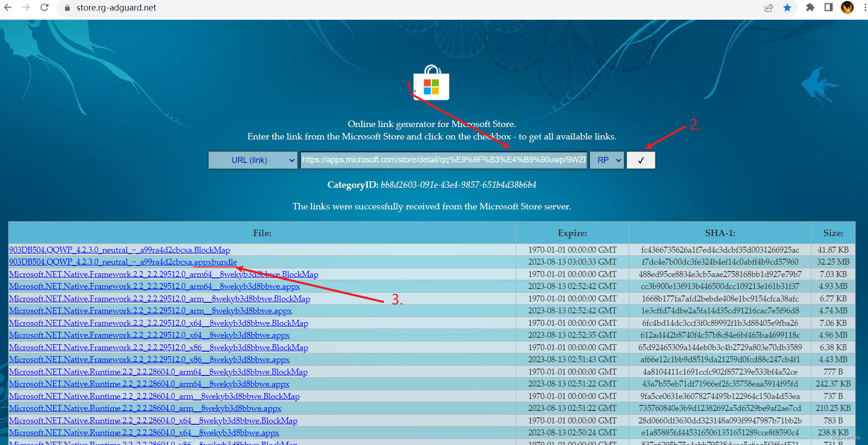
Task: Open the browser side panel
Action: (x=828, y=7)
